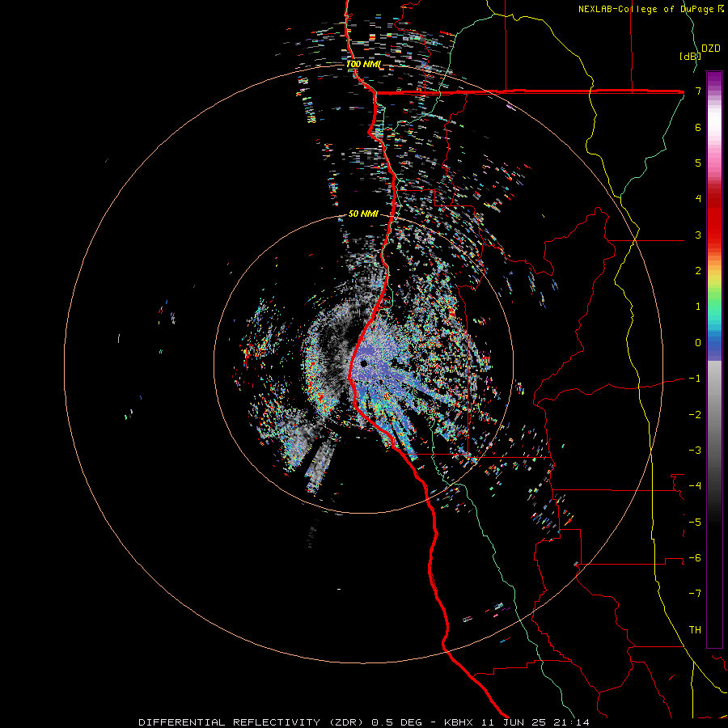Click the -7 dB value on color scale
Screen dimensions: 728x728
pyautogui.click(x=695, y=594)
